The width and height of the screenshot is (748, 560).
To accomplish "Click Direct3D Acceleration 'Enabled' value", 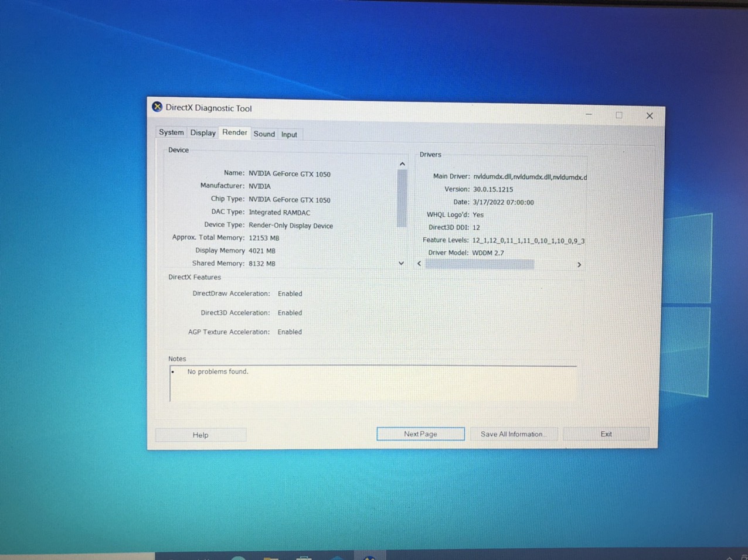I will (x=290, y=313).
